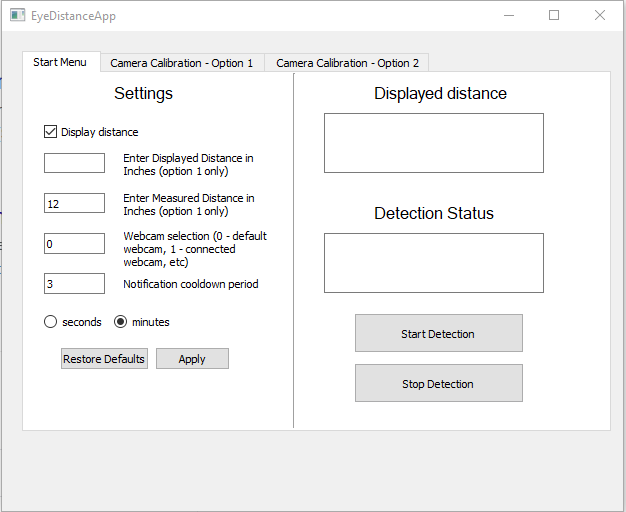Switch to the Start Menu tab
The width and height of the screenshot is (626, 512).
pos(61,62)
